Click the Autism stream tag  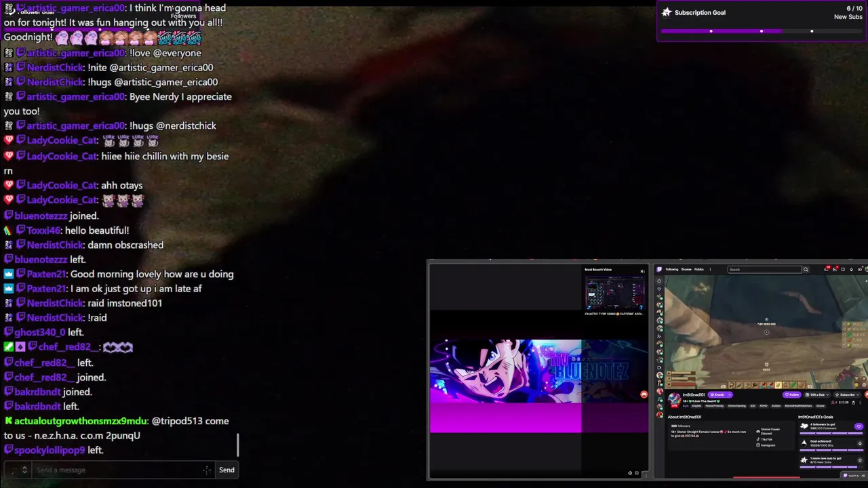(x=776, y=406)
